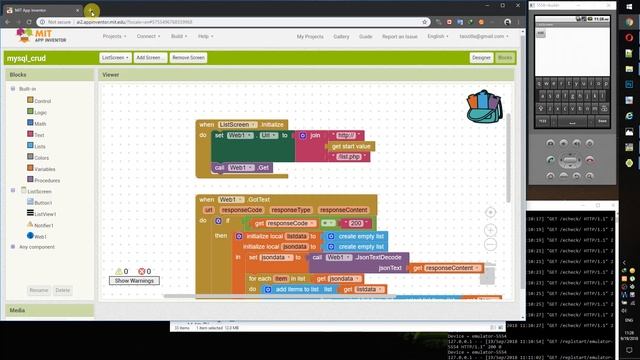
Task: Click Report an Issue link
Action: tap(400, 37)
